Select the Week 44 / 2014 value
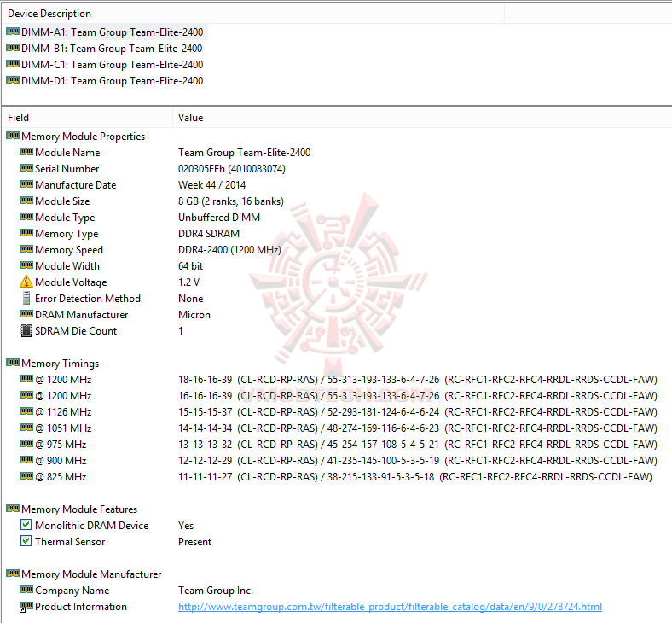Viewport: 672px width, 623px height. (211, 185)
